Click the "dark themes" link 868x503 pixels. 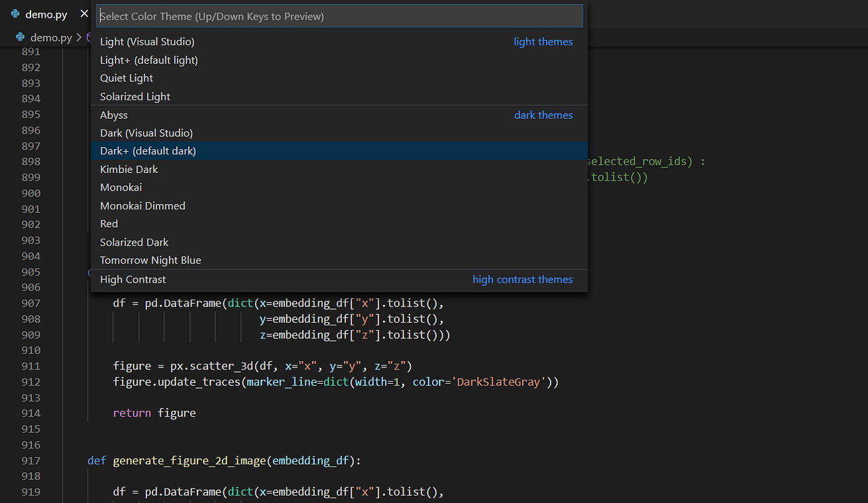point(543,115)
